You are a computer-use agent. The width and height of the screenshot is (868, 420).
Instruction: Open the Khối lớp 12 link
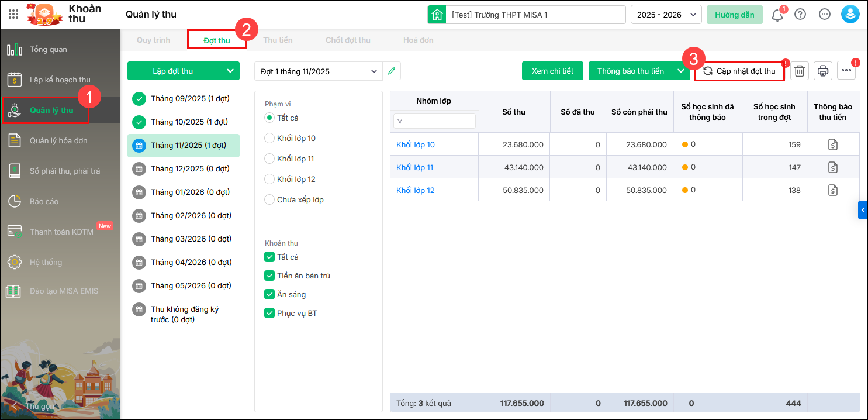pyautogui.click(x=415, y=191)
